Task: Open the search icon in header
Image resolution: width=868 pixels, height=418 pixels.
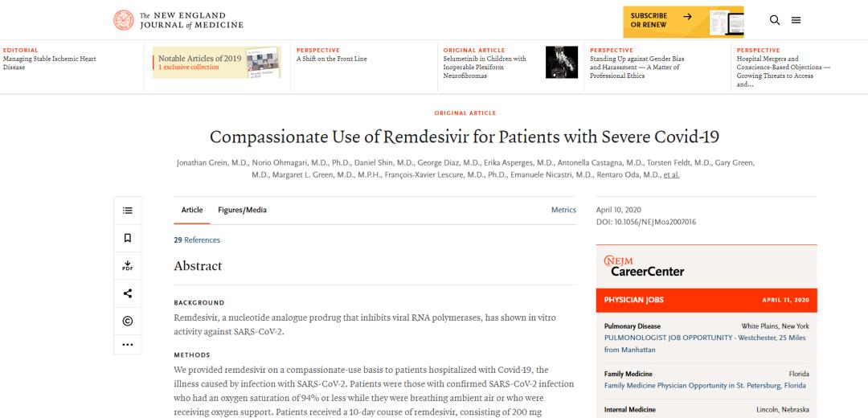Action: click(x=775, y=20)
